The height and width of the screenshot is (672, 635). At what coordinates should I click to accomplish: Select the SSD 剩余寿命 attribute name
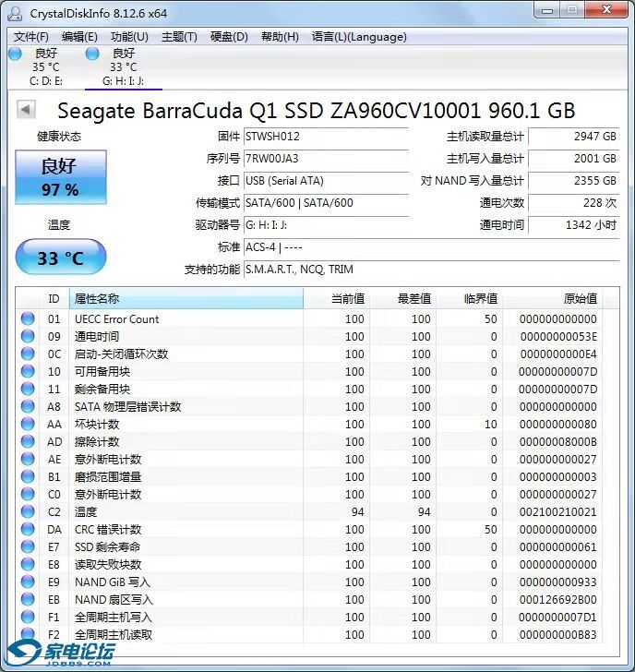coord(108,547)
